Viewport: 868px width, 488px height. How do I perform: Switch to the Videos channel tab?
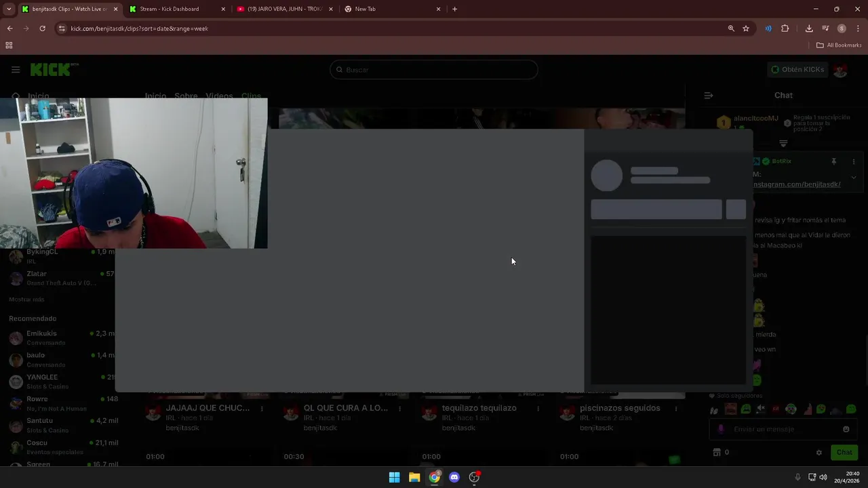pyautogui.click(x=219, y=96)
